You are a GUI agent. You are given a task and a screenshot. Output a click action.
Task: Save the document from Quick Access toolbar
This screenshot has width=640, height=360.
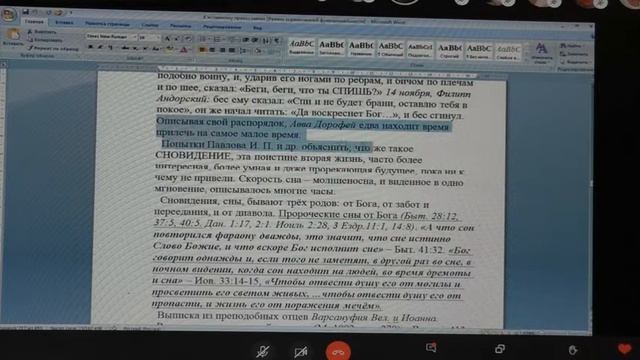tap(26, 11)
